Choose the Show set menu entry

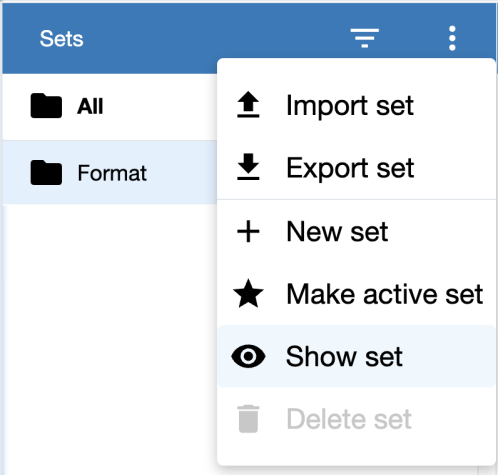click(356, 356)
